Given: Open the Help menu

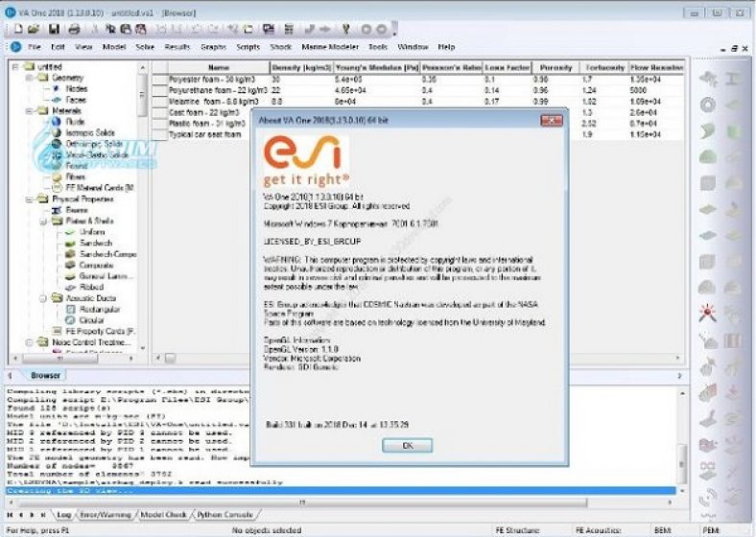Looking at the screenshot, I should 446,47.
